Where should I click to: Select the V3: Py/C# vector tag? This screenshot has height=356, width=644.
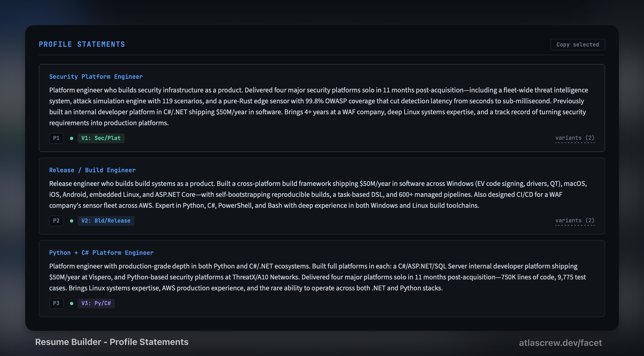[96, 304]
